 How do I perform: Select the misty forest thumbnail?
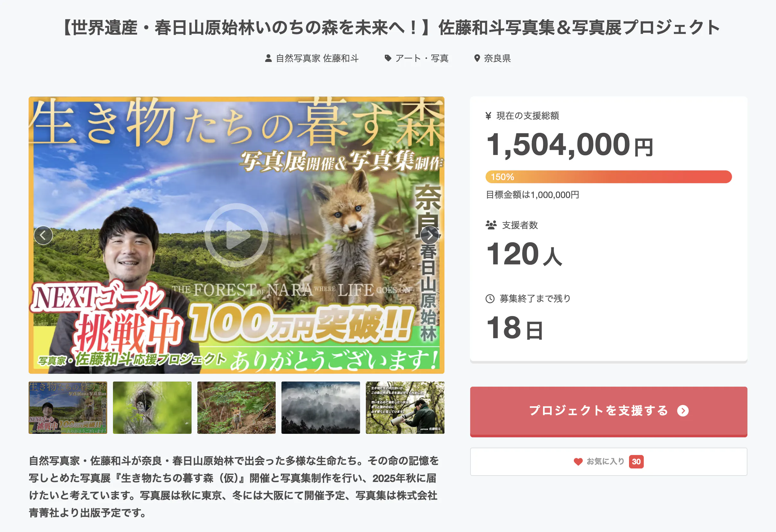[321, 408]
